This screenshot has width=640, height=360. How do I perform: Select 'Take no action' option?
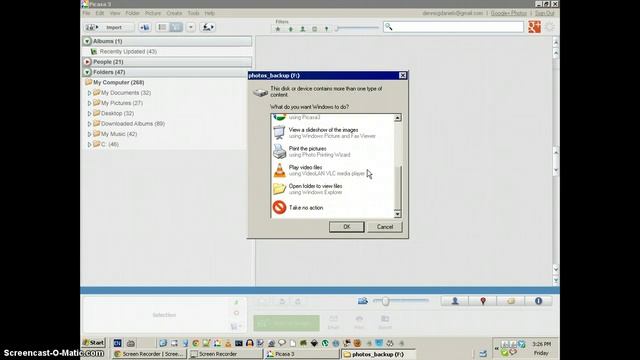point(332,208)
